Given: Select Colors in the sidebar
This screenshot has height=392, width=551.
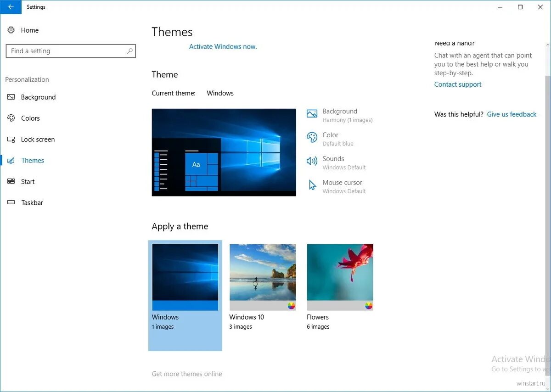Looking at the screenshot, I should pyautogui.click(x=30, y=118).
